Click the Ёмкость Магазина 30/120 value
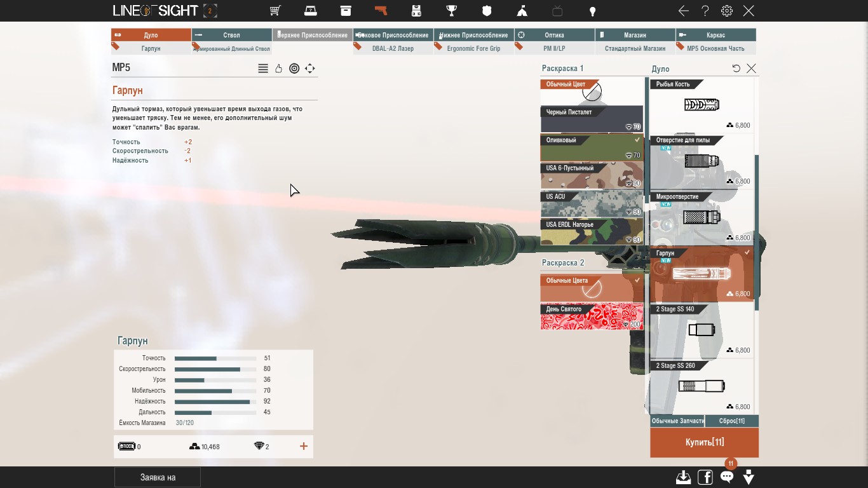 coord(185,423)
